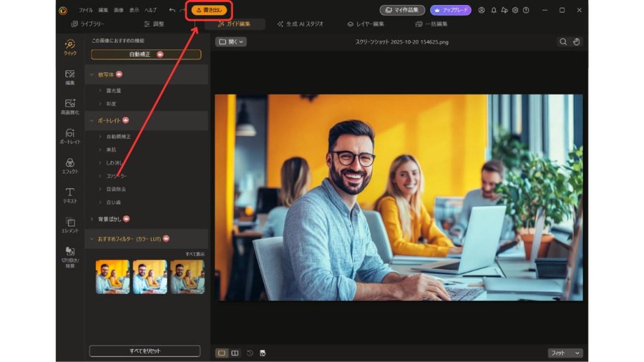Open the フィット zoom dropdown
Viewport: 644px width, 362px height.
click(x=565, y=353)
